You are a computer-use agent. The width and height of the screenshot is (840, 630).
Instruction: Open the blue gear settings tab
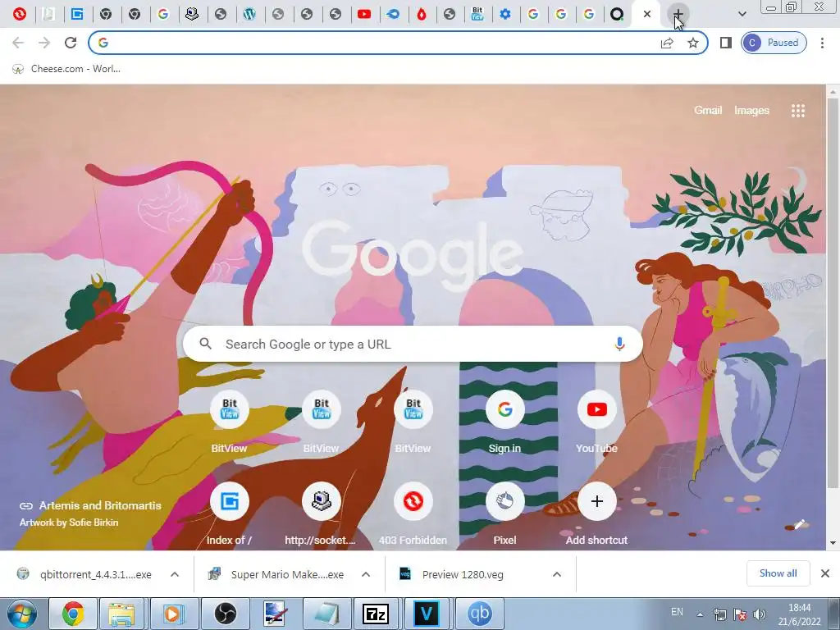[505, 15]
